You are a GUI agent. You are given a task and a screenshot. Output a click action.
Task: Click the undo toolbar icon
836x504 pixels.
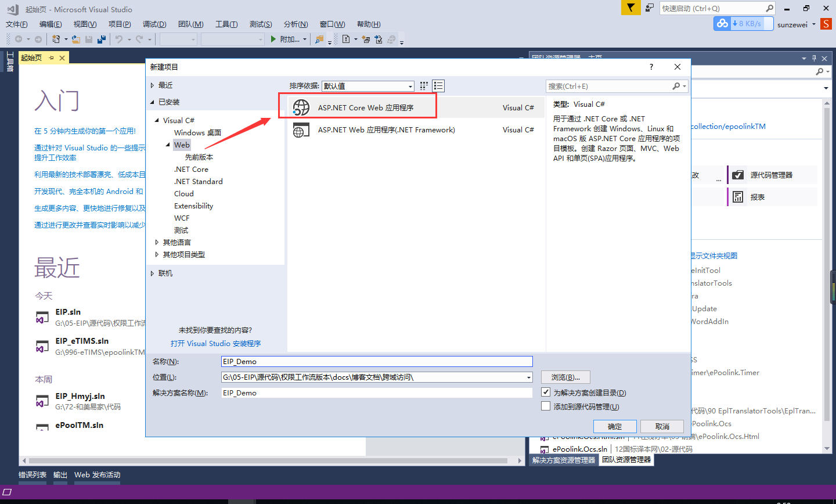coord(118,39)
